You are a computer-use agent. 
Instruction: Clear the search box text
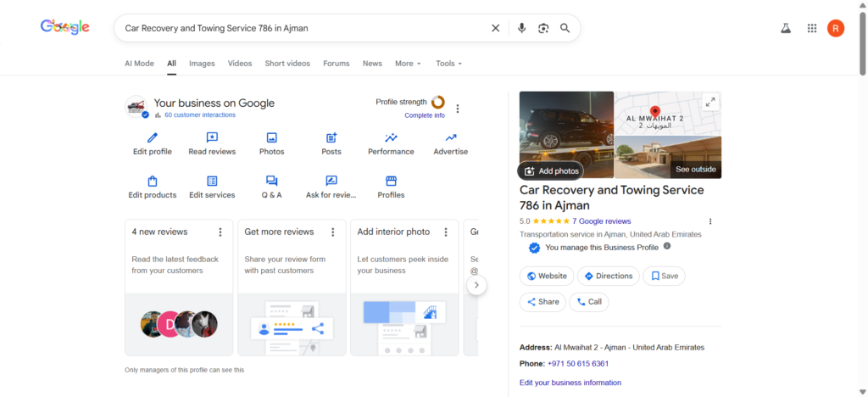tap(496, 28)
